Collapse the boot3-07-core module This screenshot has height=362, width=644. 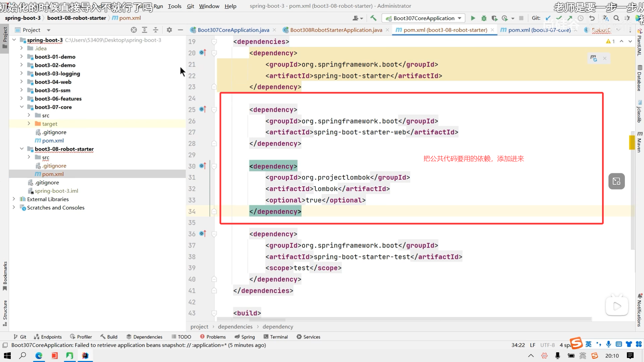pos(21,107)
